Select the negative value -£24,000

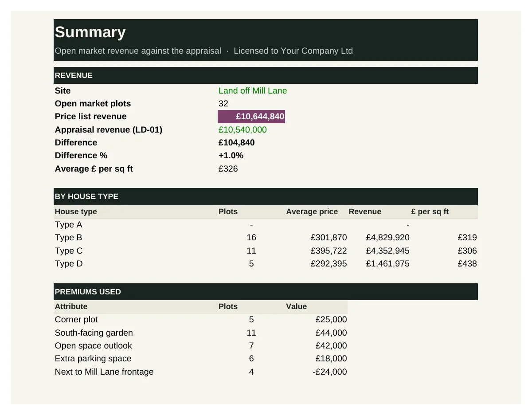tap(330, 372)
